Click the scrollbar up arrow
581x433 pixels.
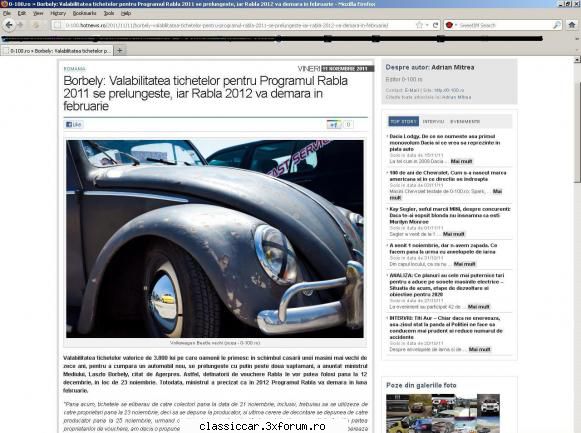point(577,59)
